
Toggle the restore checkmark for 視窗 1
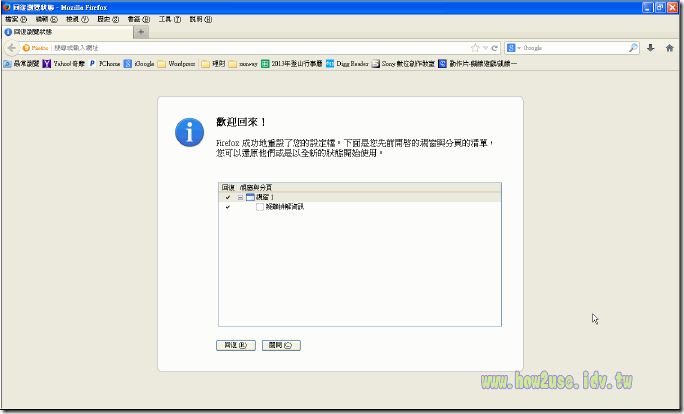(x=228, y=197)
